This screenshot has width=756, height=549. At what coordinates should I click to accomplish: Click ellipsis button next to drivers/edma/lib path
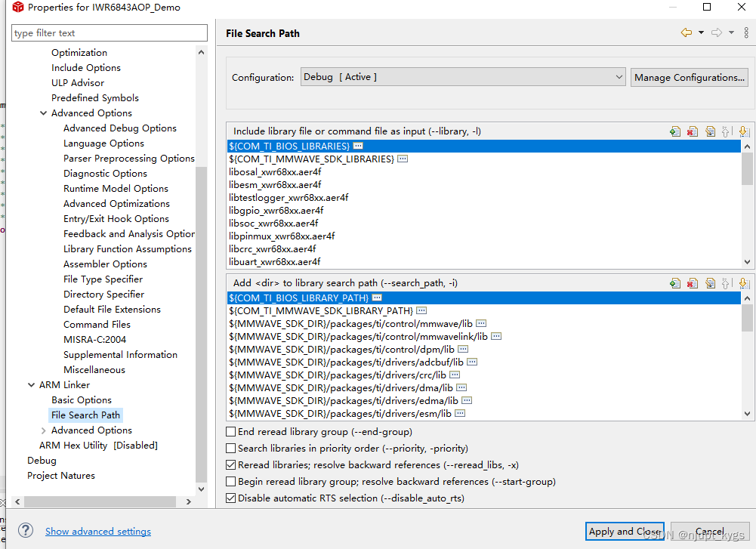[x=466, y=400]
